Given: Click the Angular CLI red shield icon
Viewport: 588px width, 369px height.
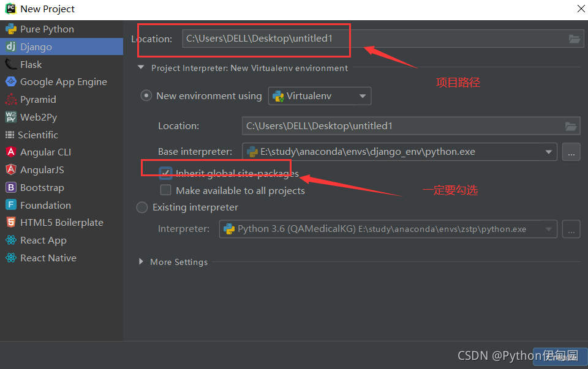Looking at the screenshot, I should 11,152.
